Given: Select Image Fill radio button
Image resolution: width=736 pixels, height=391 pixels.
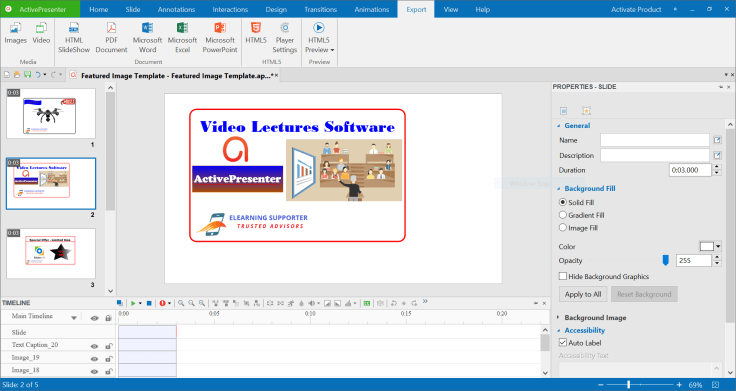Looking at the screenshot, I should pyautogui.click(x=563, y=228).
